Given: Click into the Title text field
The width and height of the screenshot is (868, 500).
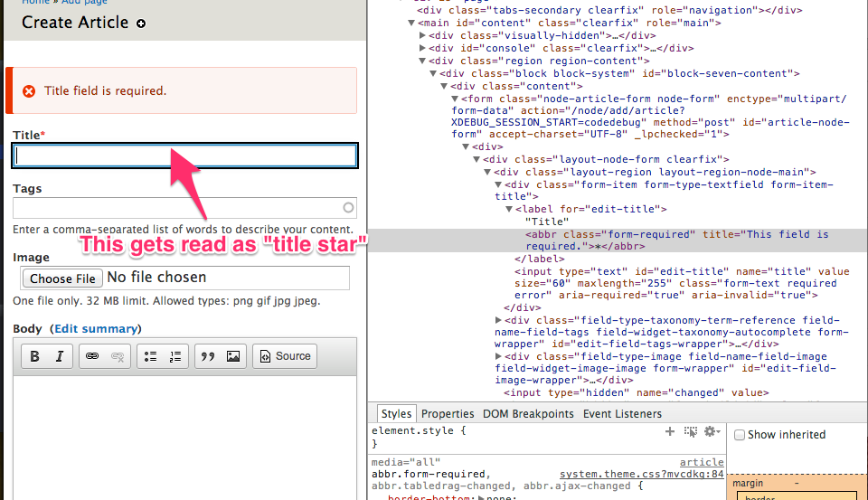Looking at the screenshot, I should [x=185, y=156].
